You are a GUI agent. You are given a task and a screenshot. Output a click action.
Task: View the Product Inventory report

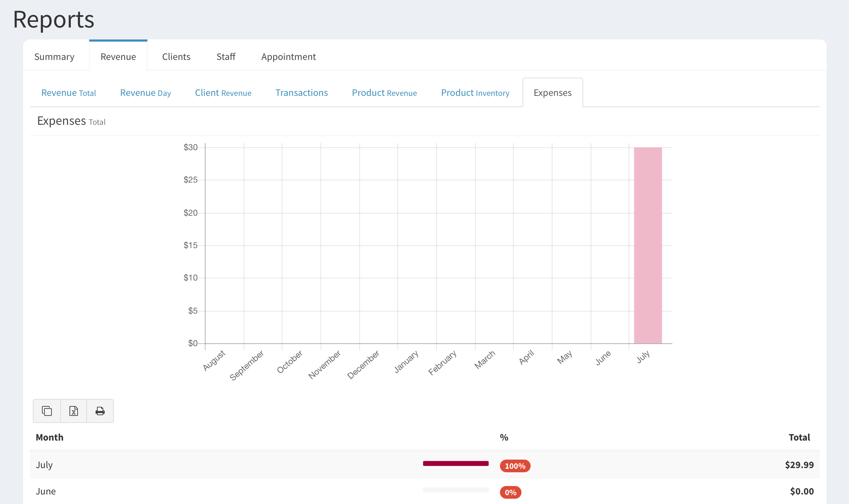click(x=475, y=93)
